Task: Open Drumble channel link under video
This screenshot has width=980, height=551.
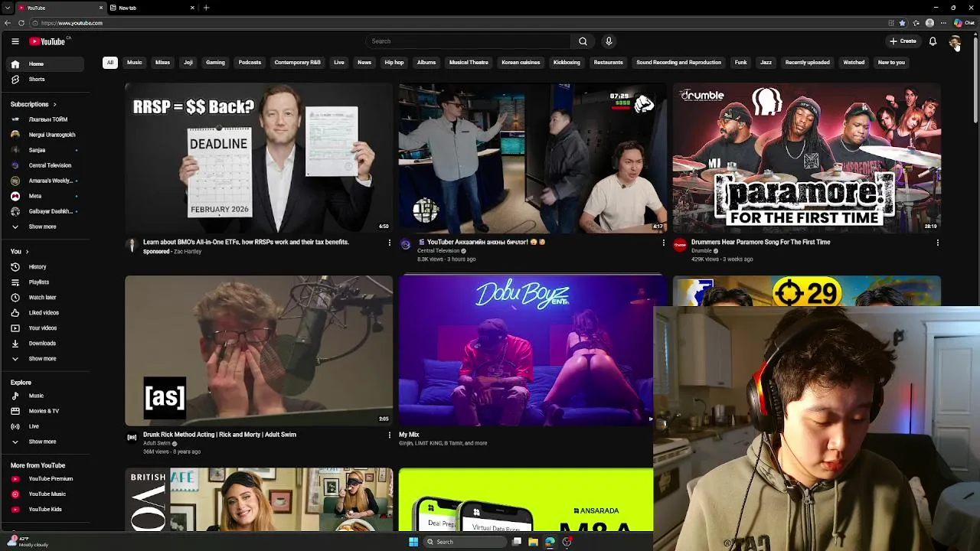Action: (x=701, y=251)
